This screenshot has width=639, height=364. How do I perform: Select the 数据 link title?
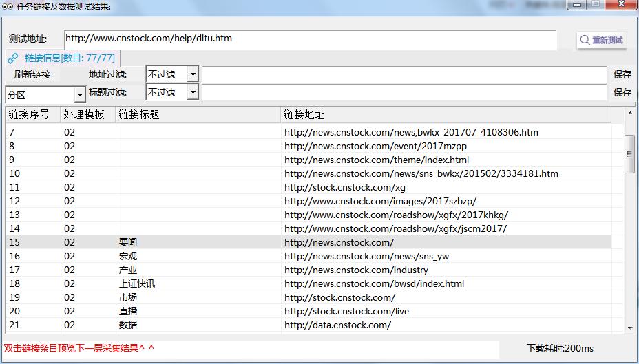tap(128, 325)
